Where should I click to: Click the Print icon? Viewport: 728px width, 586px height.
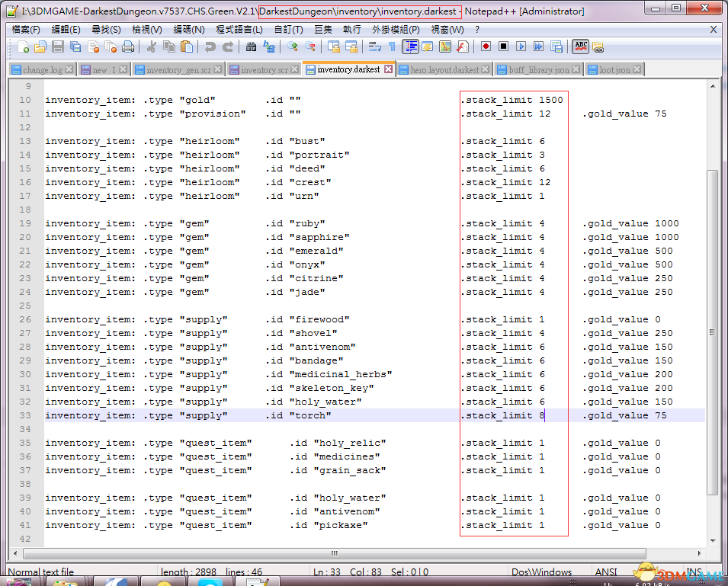pyautogui.click(x=128, y=46)
